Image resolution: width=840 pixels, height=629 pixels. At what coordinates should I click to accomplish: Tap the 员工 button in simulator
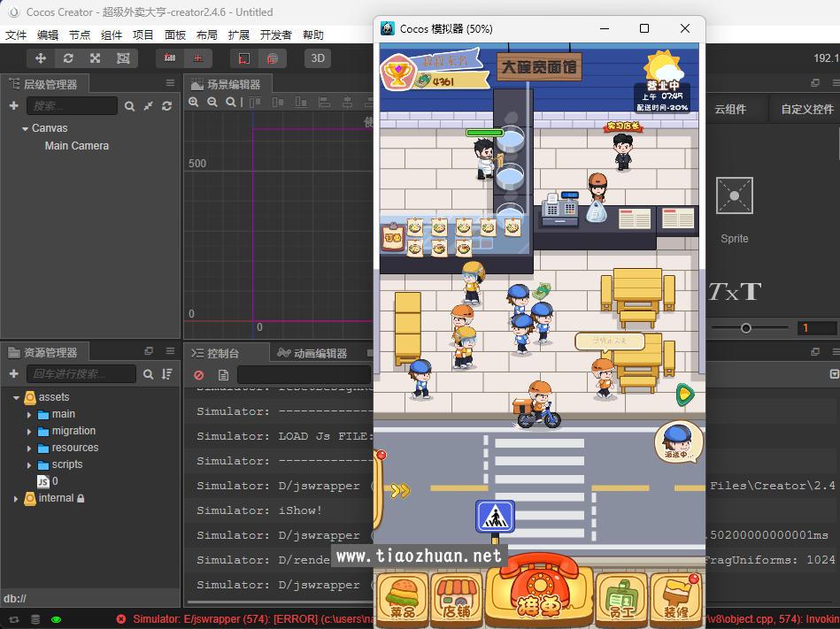click(x=621, y=598)
